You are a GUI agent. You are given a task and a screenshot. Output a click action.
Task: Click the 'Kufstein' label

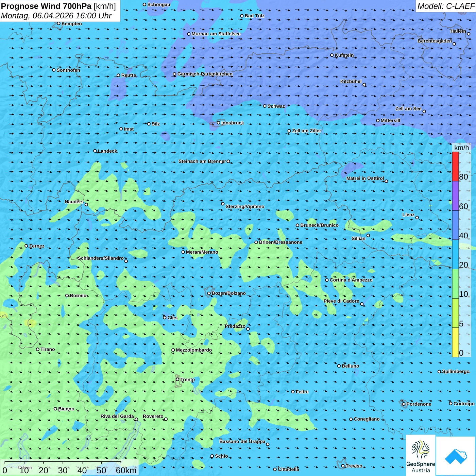[344, 55]
